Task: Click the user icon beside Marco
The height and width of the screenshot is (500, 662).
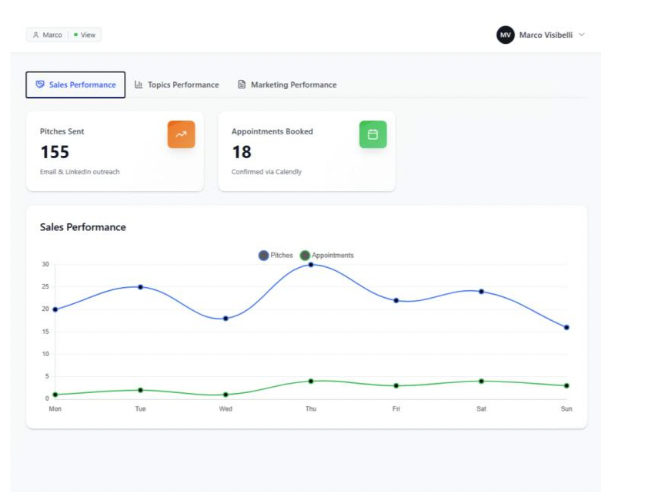Action: pyautogui.click(x=36, y=35)
